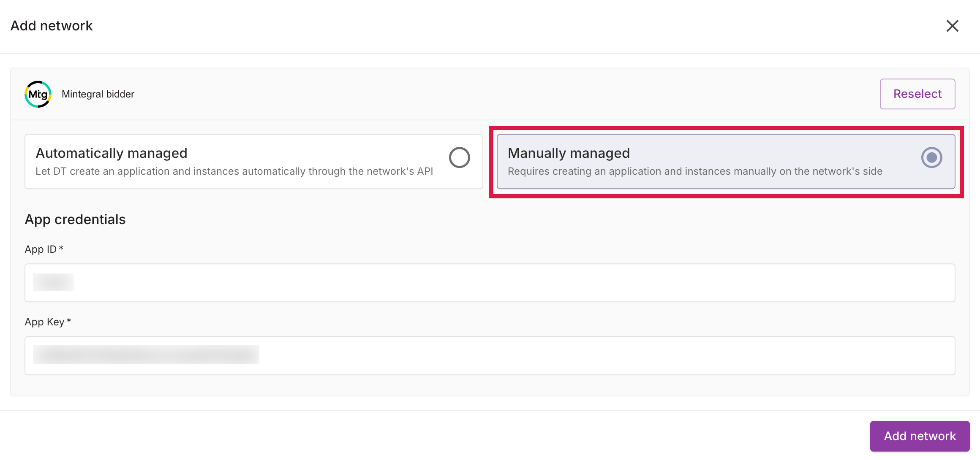Viewport: 980px width, 460px height.
Task: Close the Add network dialog
Action: click(x=952, y=26)
